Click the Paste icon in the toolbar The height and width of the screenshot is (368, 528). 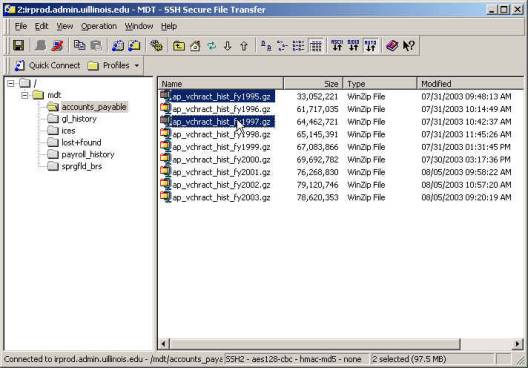[96, 45]
